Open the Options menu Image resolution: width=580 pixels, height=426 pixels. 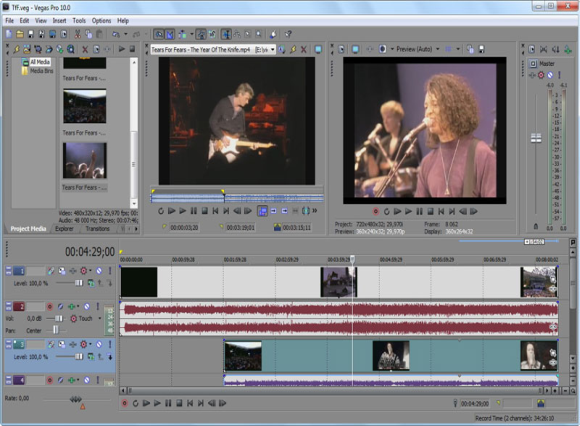101,21
